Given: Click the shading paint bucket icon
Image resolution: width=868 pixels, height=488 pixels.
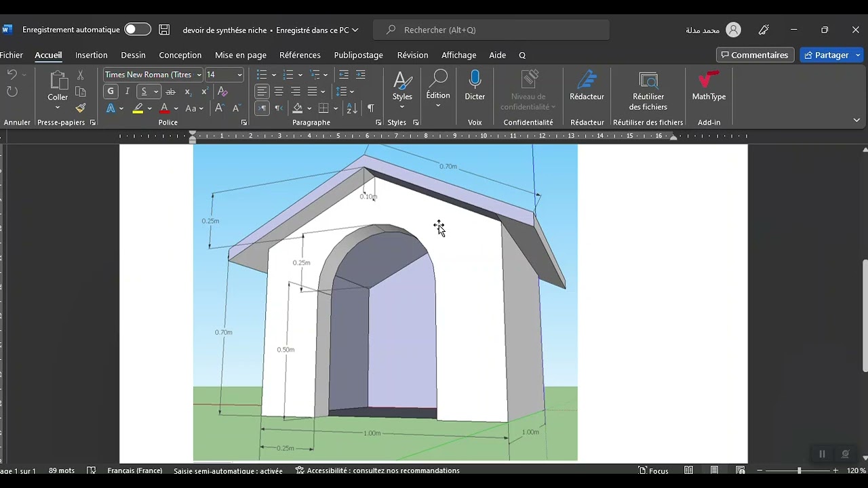Looking at the screenshot, I should [x=297, y=108].
